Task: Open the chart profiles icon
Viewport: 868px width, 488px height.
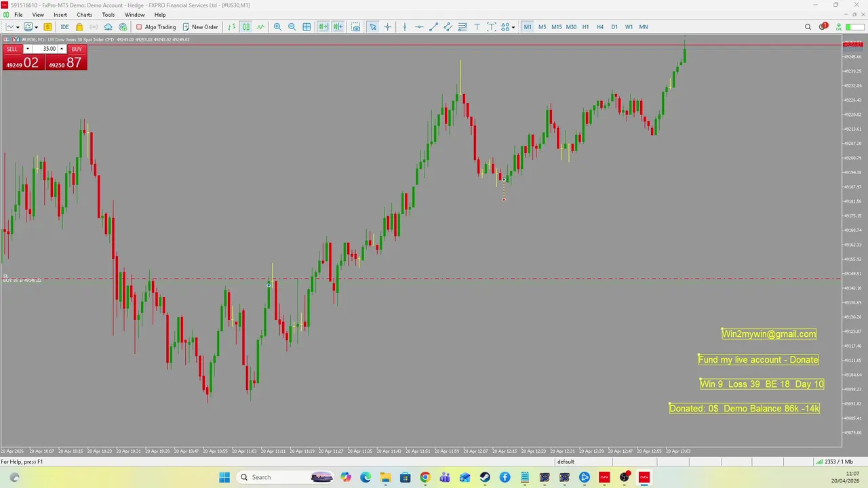Action: pos(28,27)
